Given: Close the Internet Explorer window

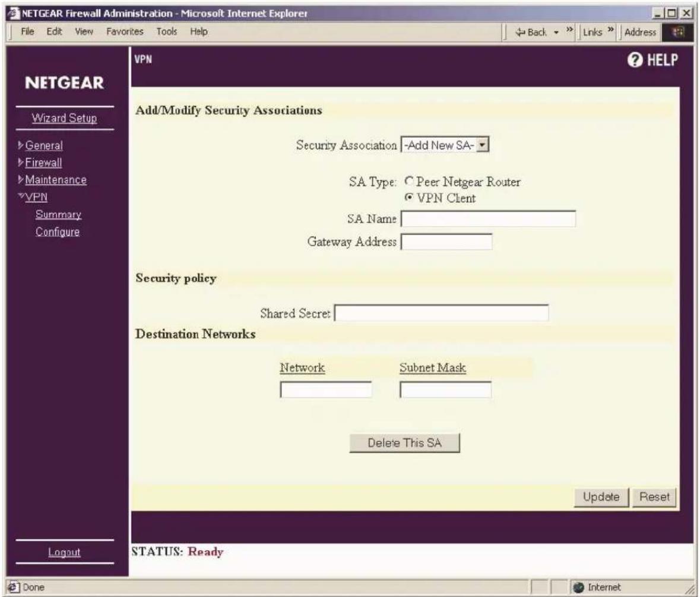Looking at the screenshot, I should [x=686, y=14].
